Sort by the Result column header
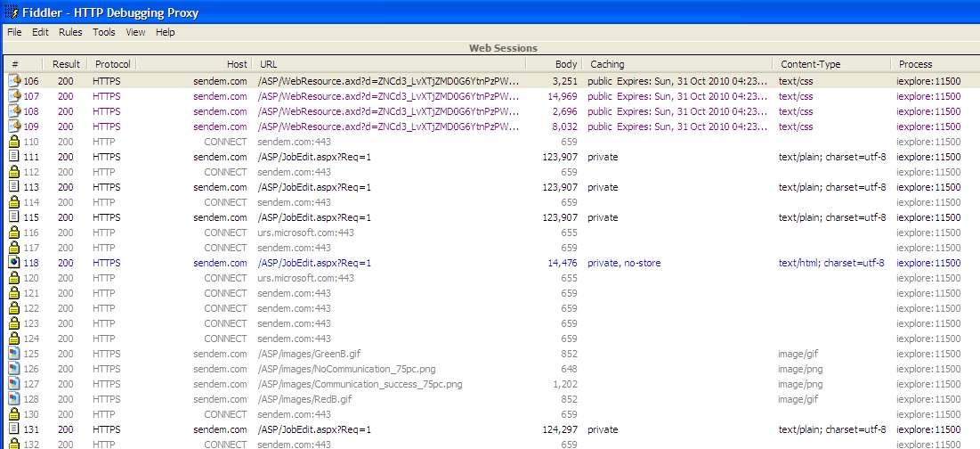This screenshot has width=980, height=449. click(x=66, y=64)
